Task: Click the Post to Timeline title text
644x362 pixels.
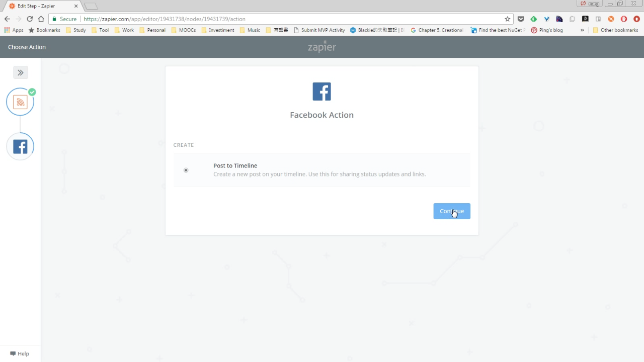Action: pyautogui.click(x=235, y=165)
